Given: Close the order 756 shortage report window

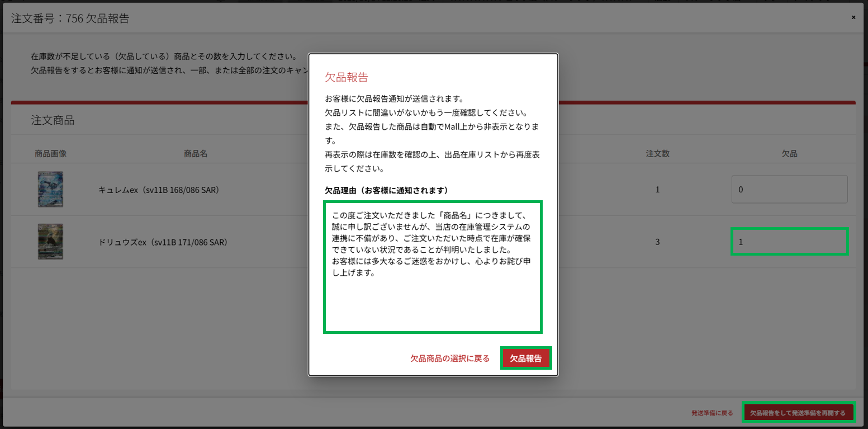Looking at the screenshot, I should pos(853,17).
